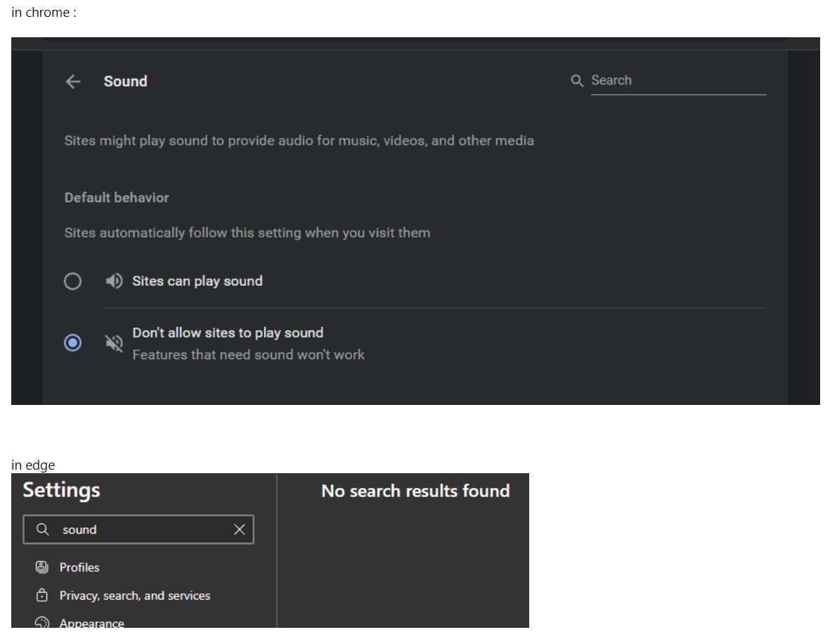Click 'Features that need sound won't work' text
The image size is (837, 644).
point(248,354)
